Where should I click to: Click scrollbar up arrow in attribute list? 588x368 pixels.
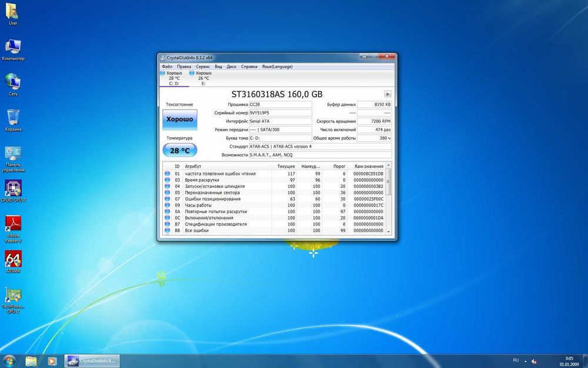pos(389,165)
